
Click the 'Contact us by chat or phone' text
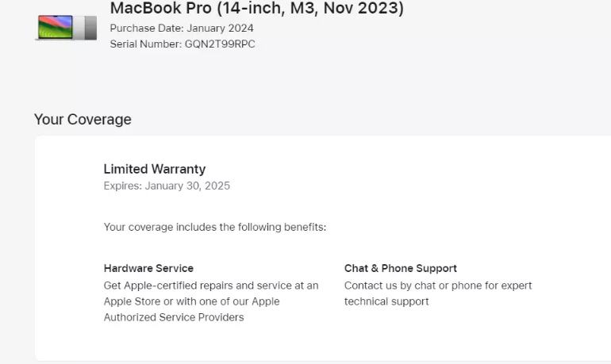pyautogui.click(x=438, y=285)
